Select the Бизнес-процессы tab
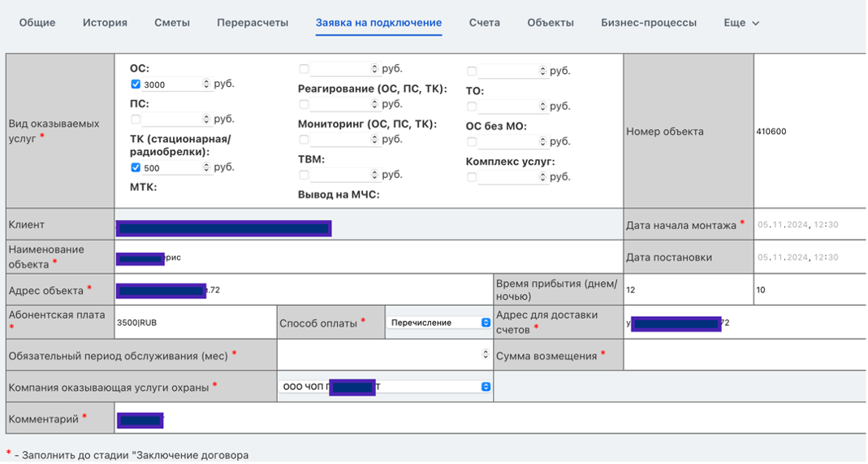The height and width of the screenshot is (464, 868). point(649,23)
